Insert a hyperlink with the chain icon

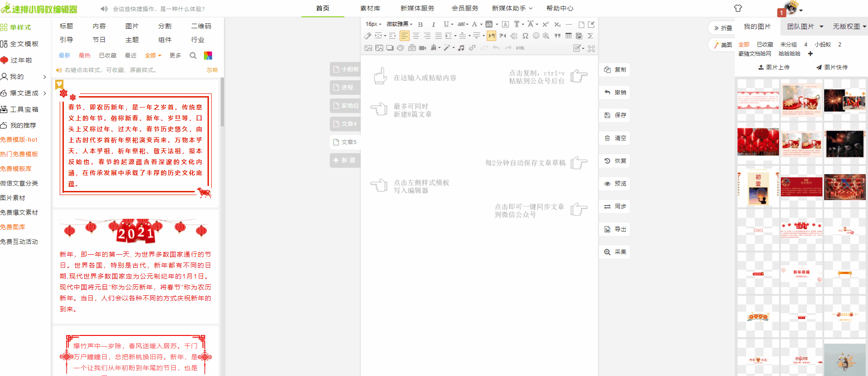[x=473, y=48]
